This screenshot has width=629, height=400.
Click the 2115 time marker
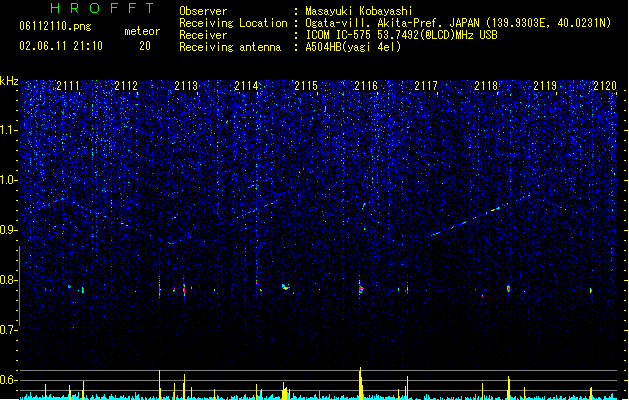click(x=306, y=86)
